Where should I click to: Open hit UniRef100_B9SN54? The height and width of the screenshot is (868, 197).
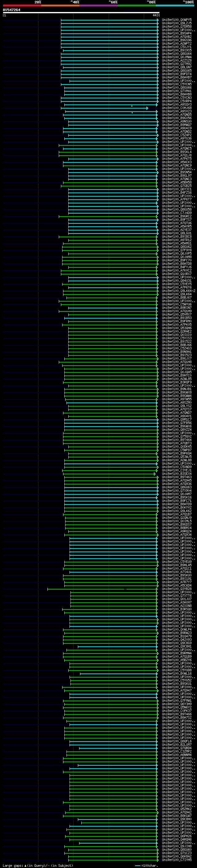coord(177,172)
